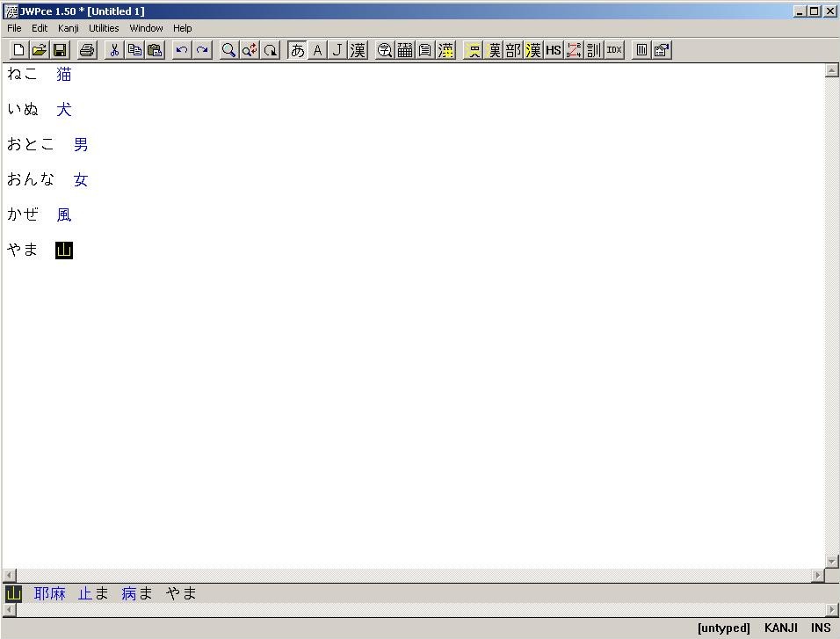Screen dimensions: 840x639
Task: Choose the 山 conversion candidate in the bottom bar
Action: click(x=13, y=593)
